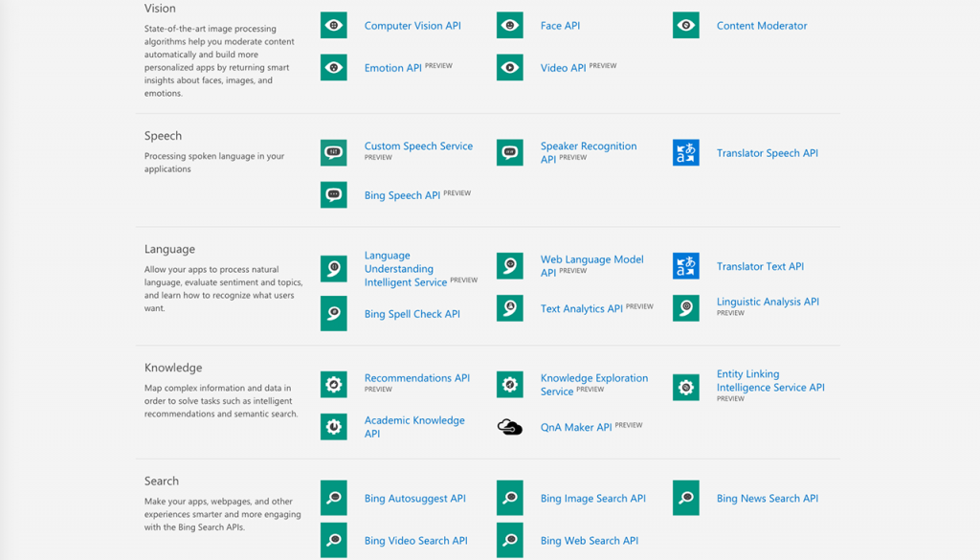Click the Web Language Model API icon

pyautogui.click(x=510, y=265)
